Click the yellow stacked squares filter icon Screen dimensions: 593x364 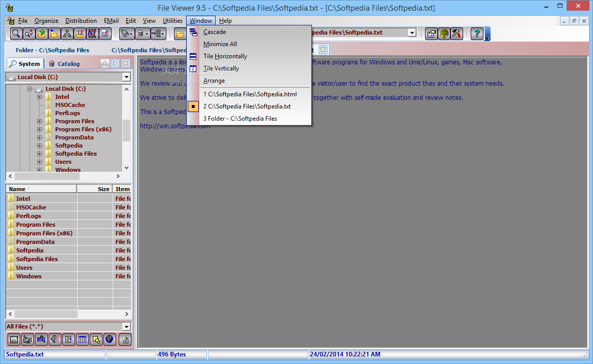pos(96,340)
